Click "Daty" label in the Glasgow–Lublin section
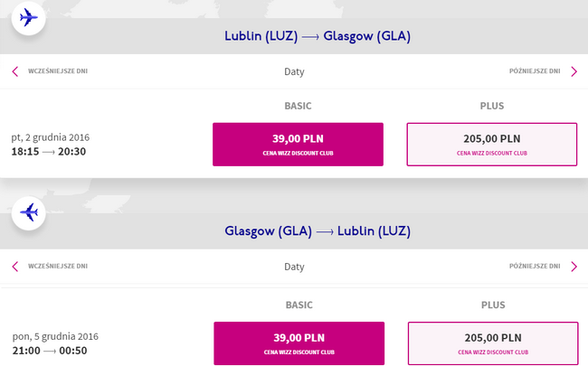Image resolution: width=588 pixels, height=366 pixels. (x=294, y=267)
